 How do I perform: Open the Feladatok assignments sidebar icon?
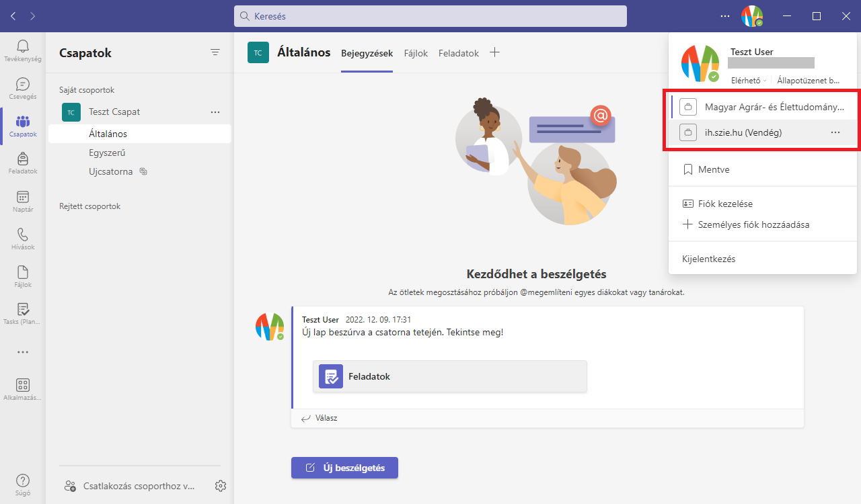(23, 162)
